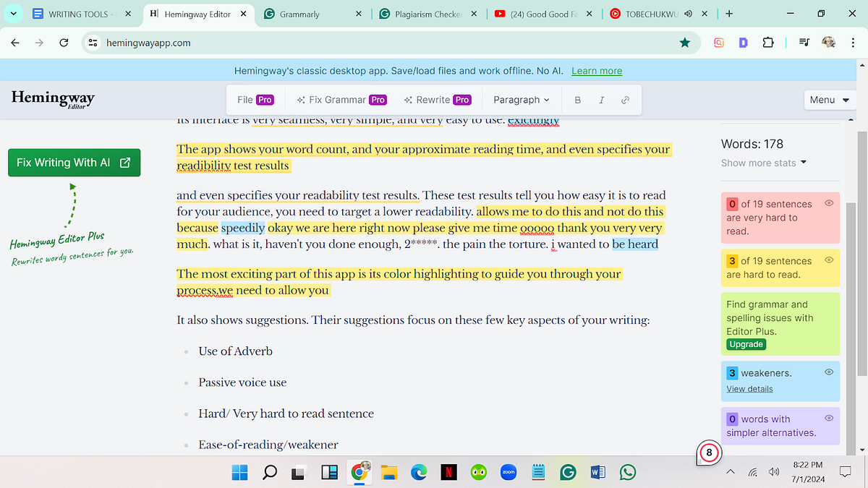Insert a hyperlink using the link icon
This screenshot has height=488, width=868.
pos(625,100)
